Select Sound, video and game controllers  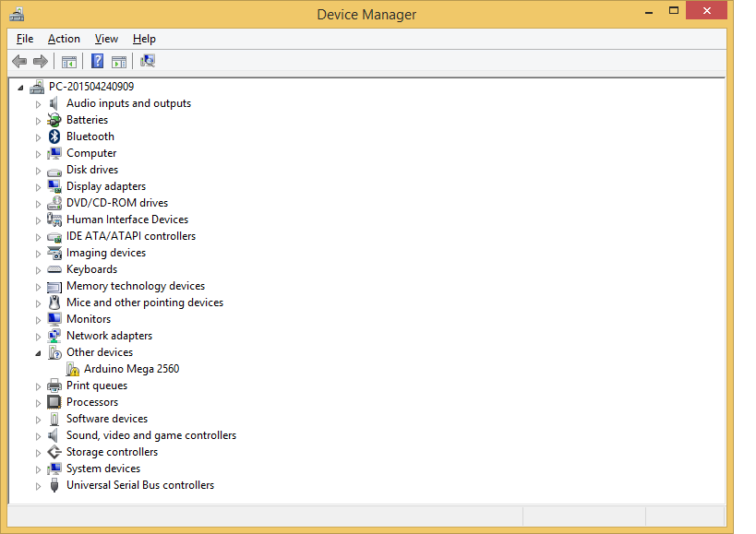tap(150, 435)
